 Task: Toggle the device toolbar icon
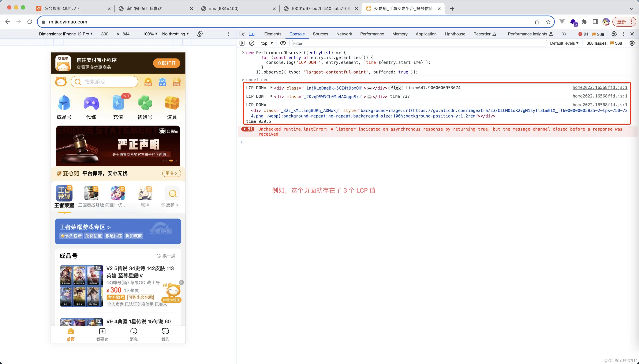(x=252, y=34)
